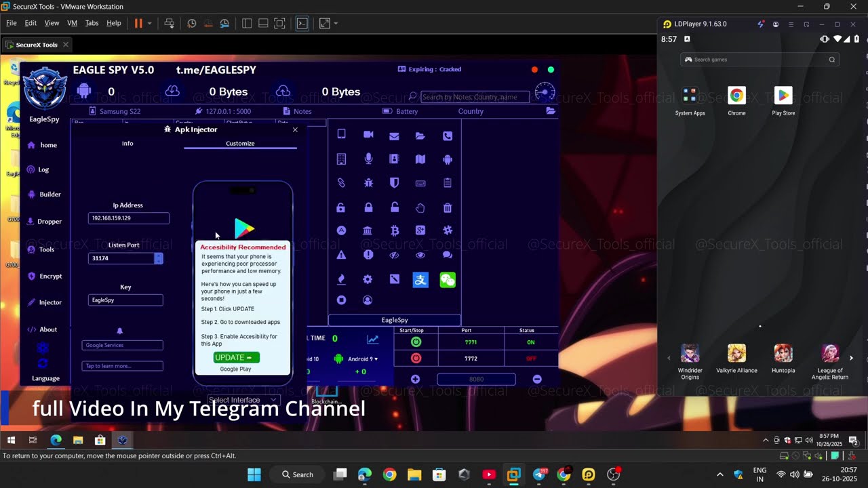Viewport: 868px width, 488px height.
Task: Open Play Store in LDPlayer
Action: (783, 100)
